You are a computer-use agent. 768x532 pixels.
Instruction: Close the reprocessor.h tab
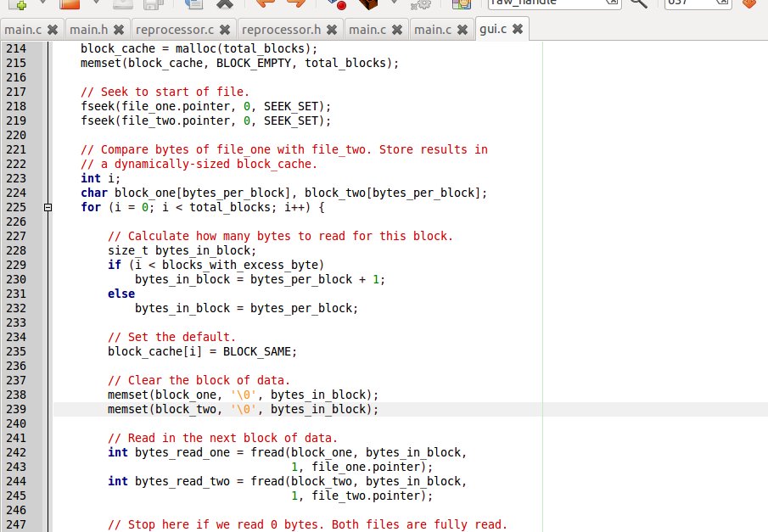pos(332,30)
